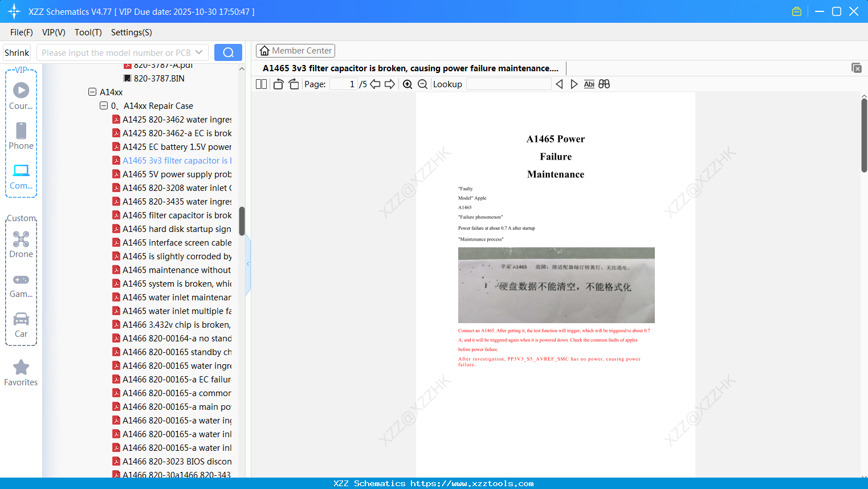Click the XZZ app logo
868x489 pixels.
[x=14, y=11]
